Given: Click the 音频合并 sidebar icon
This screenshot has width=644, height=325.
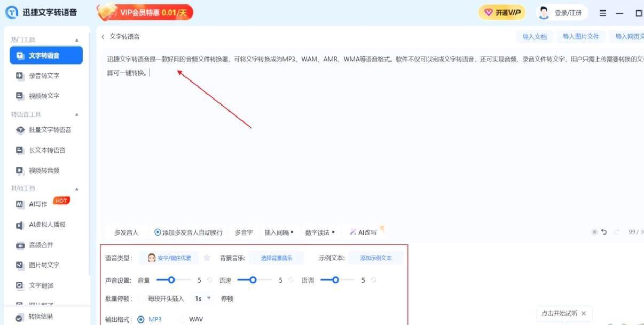Looking at the screenshot, I should 20,245.
